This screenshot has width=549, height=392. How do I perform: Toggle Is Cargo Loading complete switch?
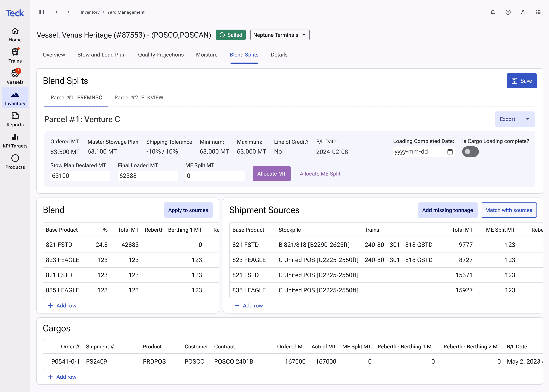point(470,152)
